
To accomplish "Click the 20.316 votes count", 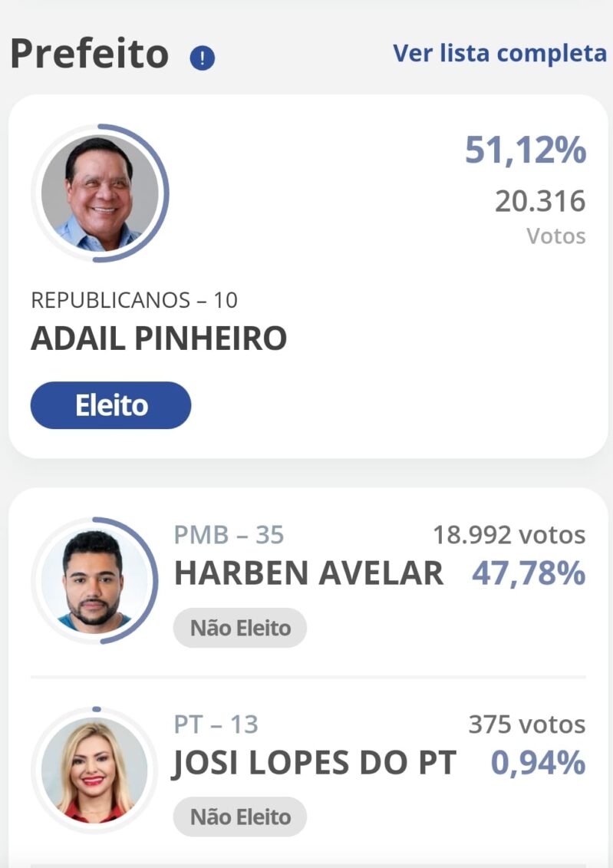I will 541,201.
